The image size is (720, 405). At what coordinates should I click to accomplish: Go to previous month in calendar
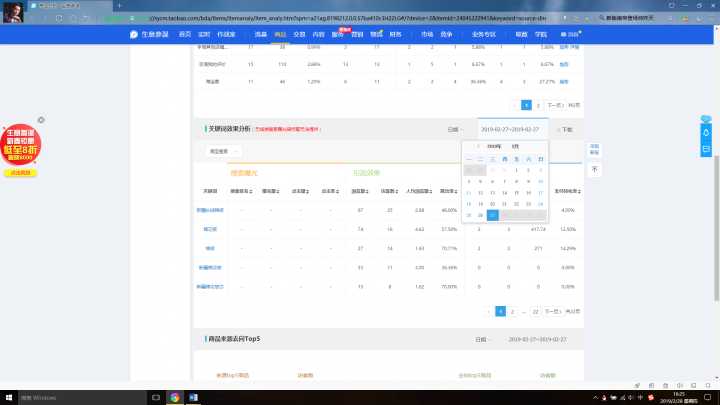point(478,146)
